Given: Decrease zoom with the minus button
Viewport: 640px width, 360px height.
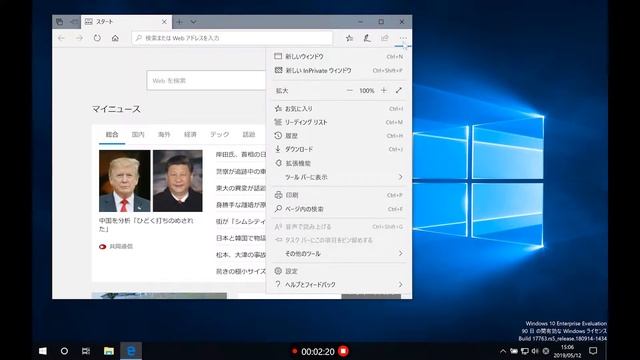Looking at the screenshot, I should pyautogui.click(x=349, y=90).
